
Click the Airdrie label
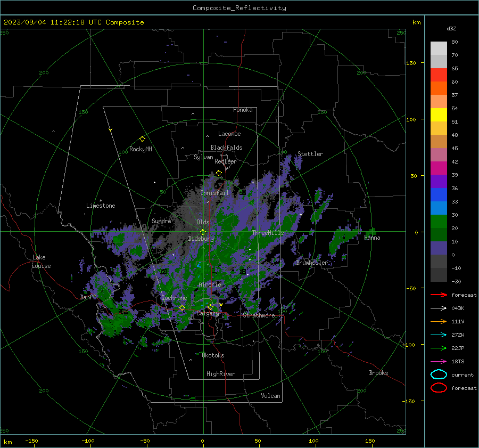pyautogui.click(x=210, y=284)
